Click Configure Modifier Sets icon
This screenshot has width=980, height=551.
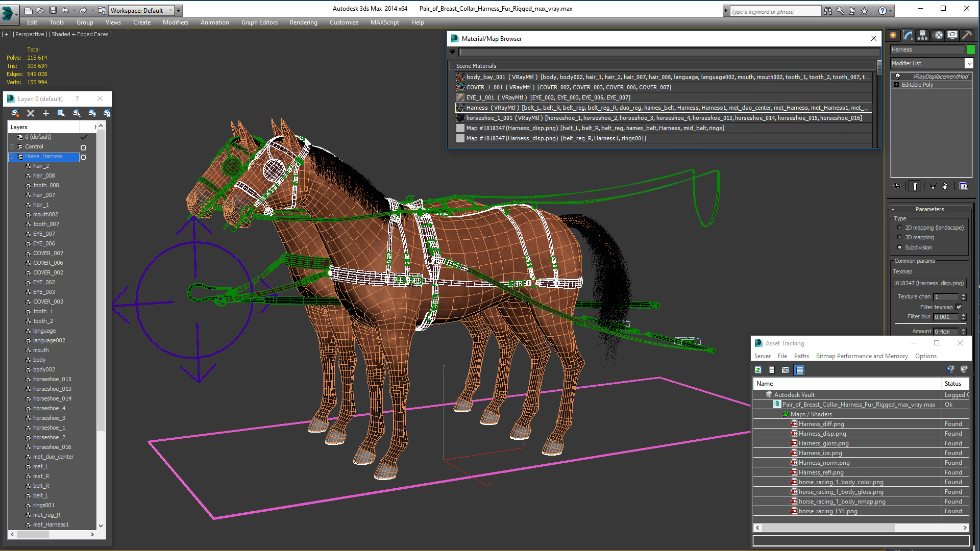963,186
